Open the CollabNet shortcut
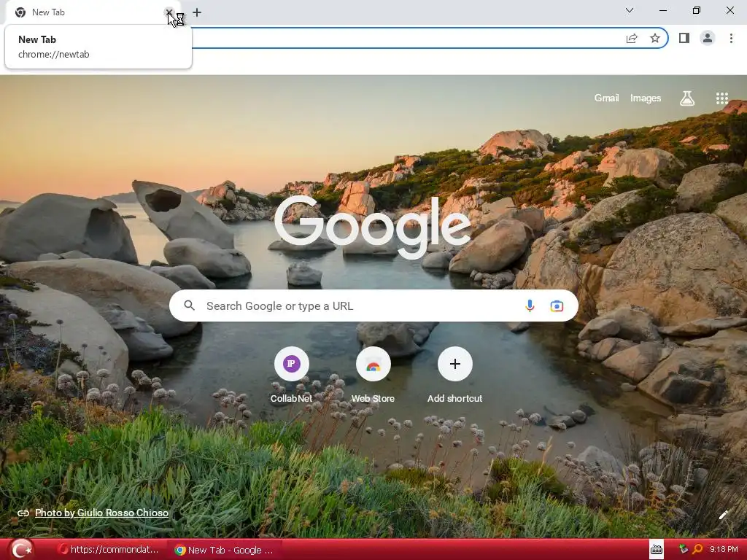The width and height of the screenshot is (747, 560). click(x=292, y=376)
